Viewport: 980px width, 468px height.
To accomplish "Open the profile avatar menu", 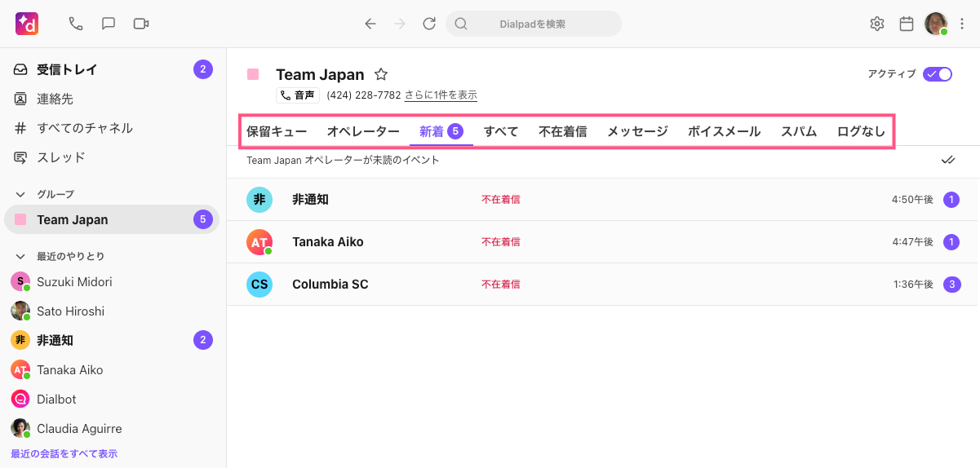I will [936, 24].
